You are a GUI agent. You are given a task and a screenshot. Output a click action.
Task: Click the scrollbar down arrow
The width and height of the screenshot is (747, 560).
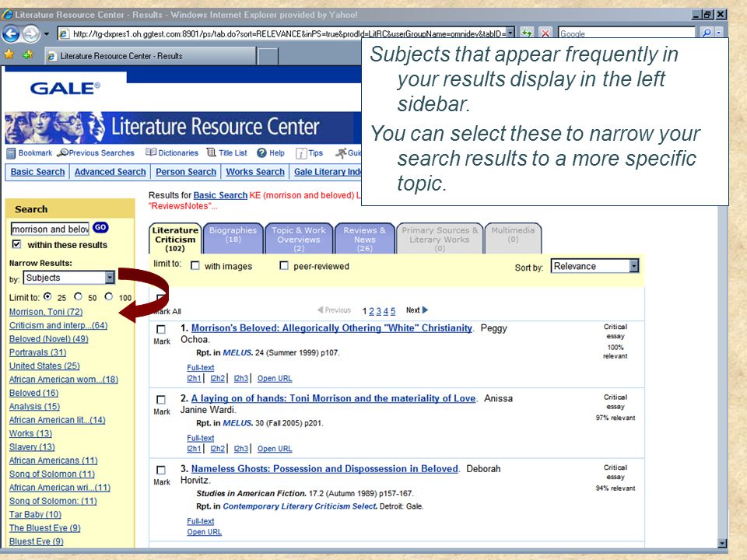coord(722,543)
